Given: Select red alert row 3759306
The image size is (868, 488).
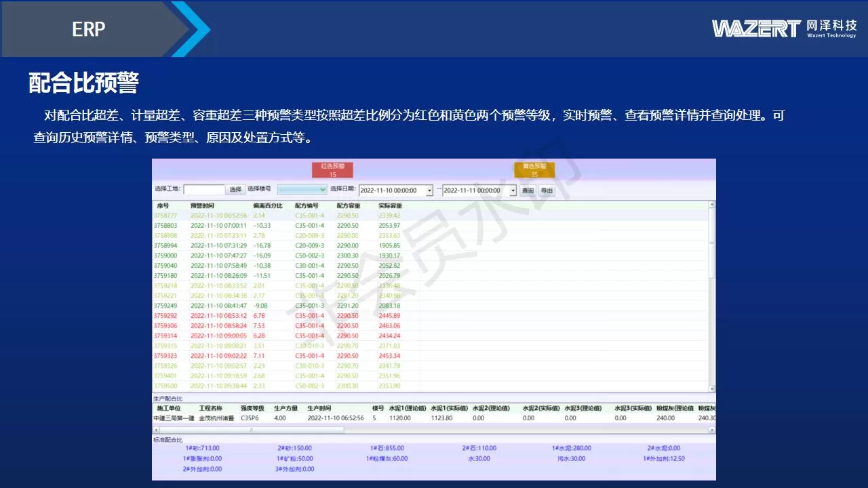Looking at the screenshot, I should pyautogui.click(x=430, y=326).
